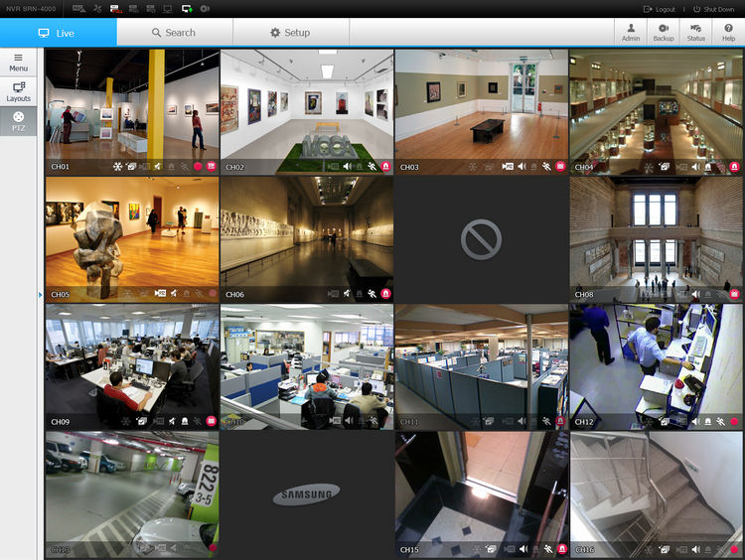The image size is (745, 560).
Task: Click the CH01 PTZ snowflake icon
Action: click(x=116, y=167)
